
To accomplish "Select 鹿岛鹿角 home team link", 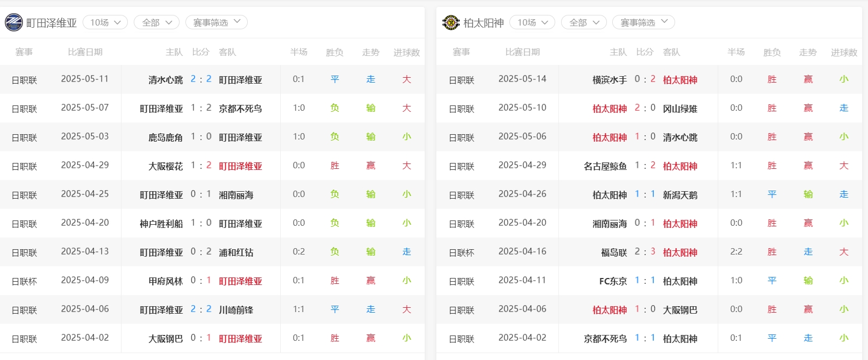I will tap(165, 137).
